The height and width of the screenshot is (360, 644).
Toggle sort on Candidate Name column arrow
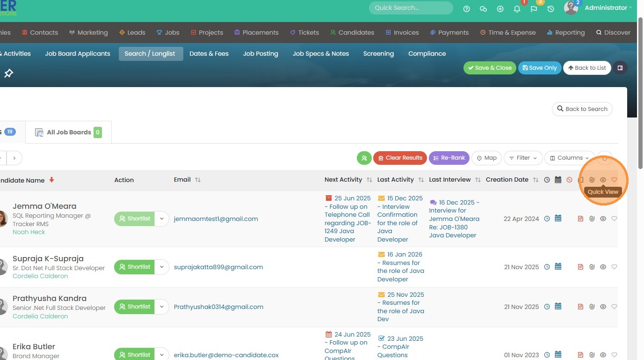tap(51, 180)
